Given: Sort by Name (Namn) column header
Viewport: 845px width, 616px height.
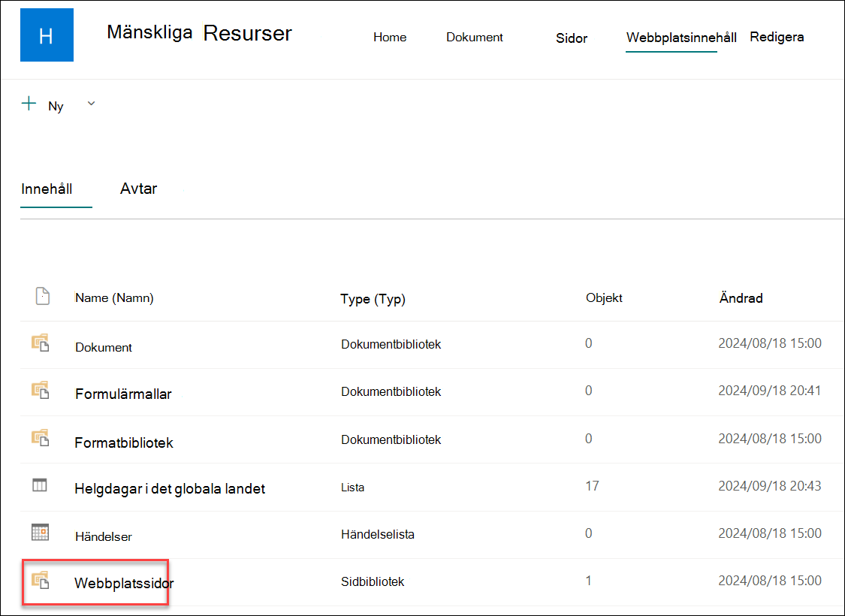Looking at the screenshot, I should point(114,298).
